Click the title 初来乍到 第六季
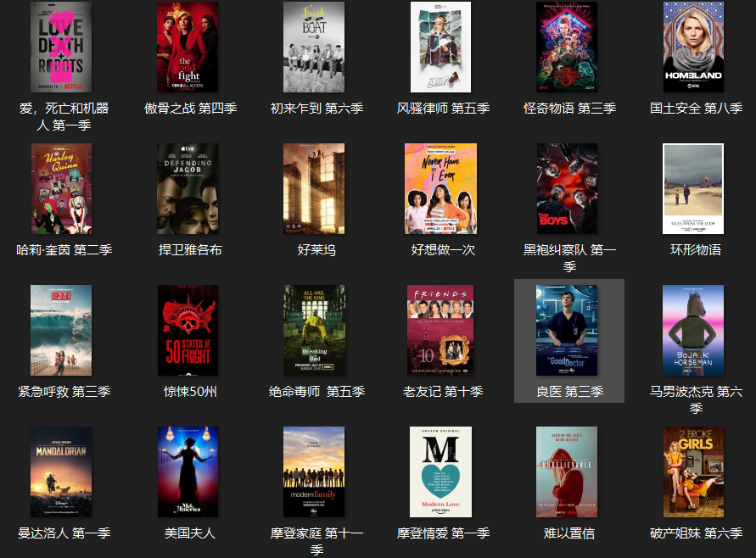Screen dimensions: 756x558 (x=316, y=109)
